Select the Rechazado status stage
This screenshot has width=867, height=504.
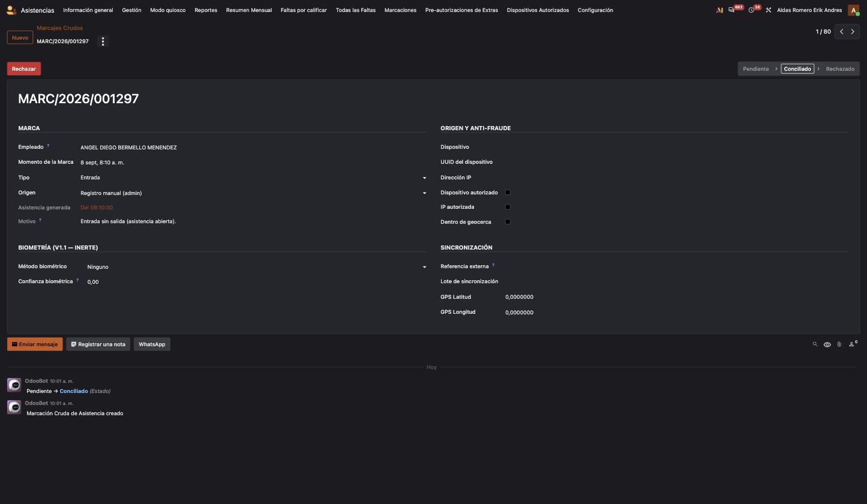click(840, 69)
